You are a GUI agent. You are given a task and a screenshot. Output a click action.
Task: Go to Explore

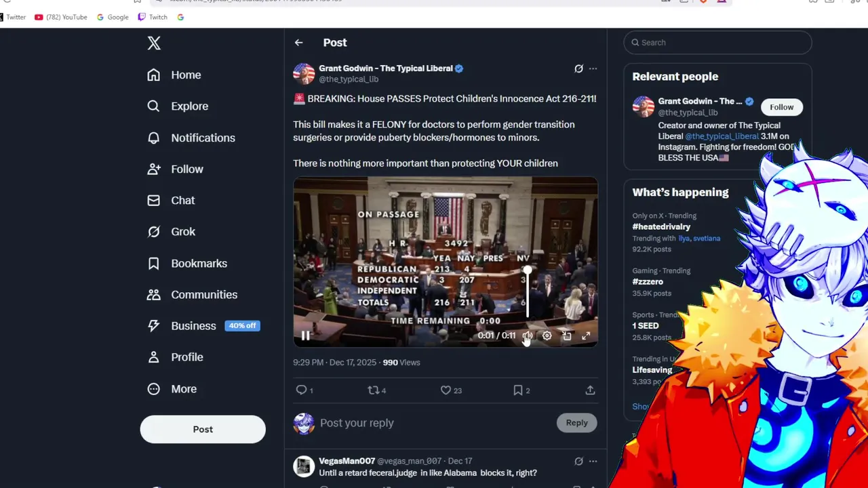[177, 106]
